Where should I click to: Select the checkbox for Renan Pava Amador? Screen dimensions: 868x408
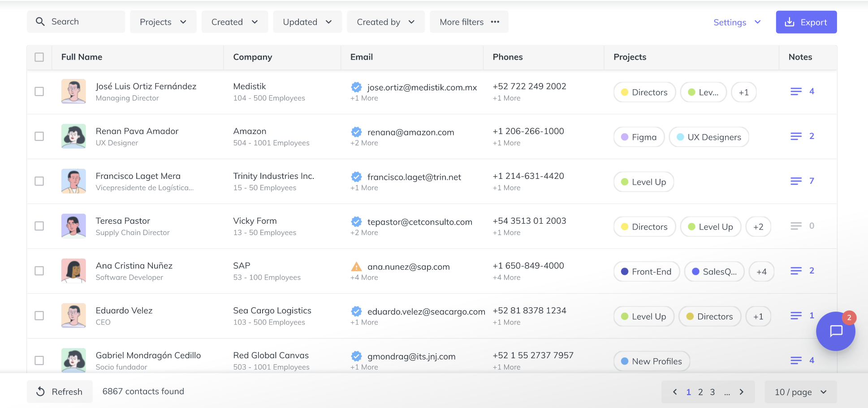(x=39, y=136)
